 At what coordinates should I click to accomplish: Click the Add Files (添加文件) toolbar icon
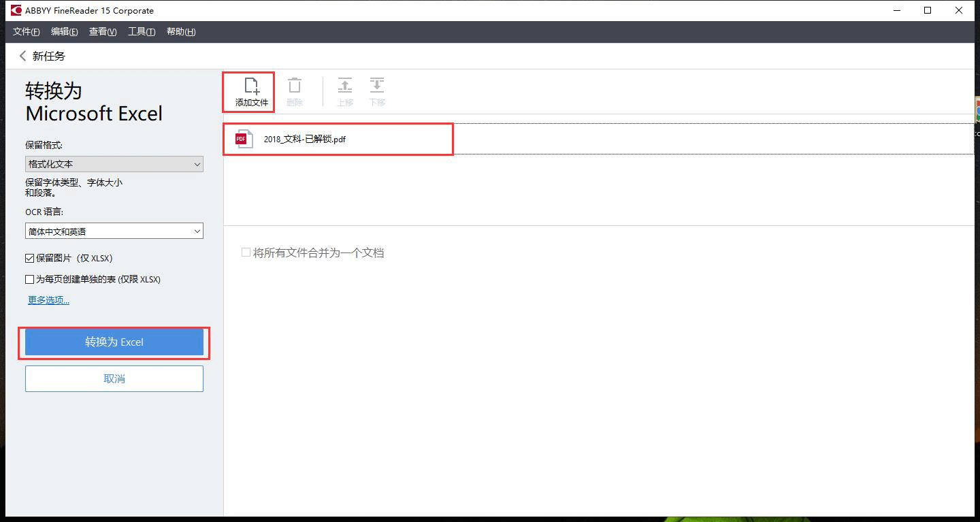click(x=252, y=86)
